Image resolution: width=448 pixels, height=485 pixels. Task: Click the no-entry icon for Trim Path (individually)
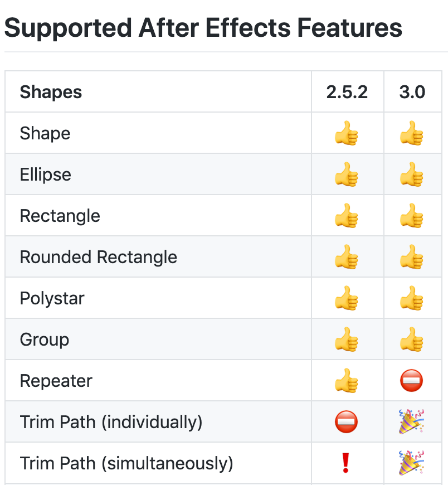click(x=346, y=422)
